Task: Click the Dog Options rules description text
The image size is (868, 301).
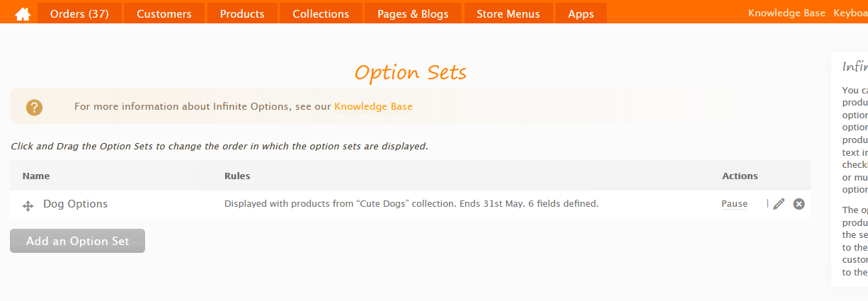Action: (x=411, y=204)
